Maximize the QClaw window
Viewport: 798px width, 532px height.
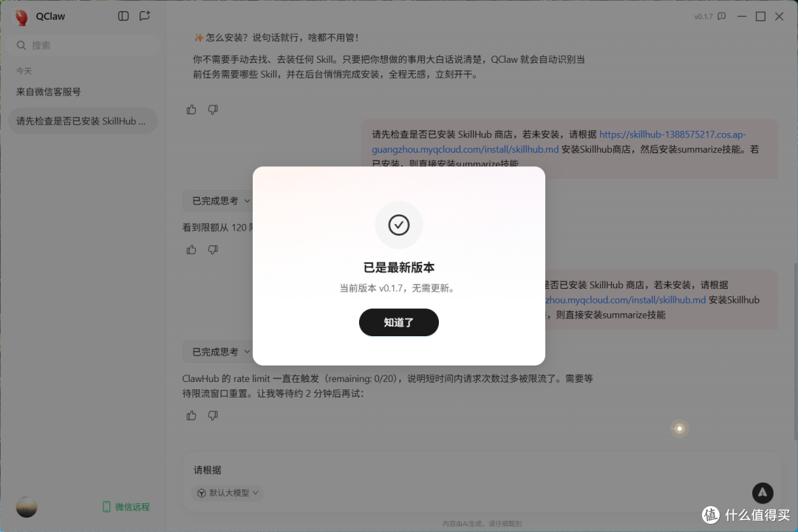click(760, 16)
